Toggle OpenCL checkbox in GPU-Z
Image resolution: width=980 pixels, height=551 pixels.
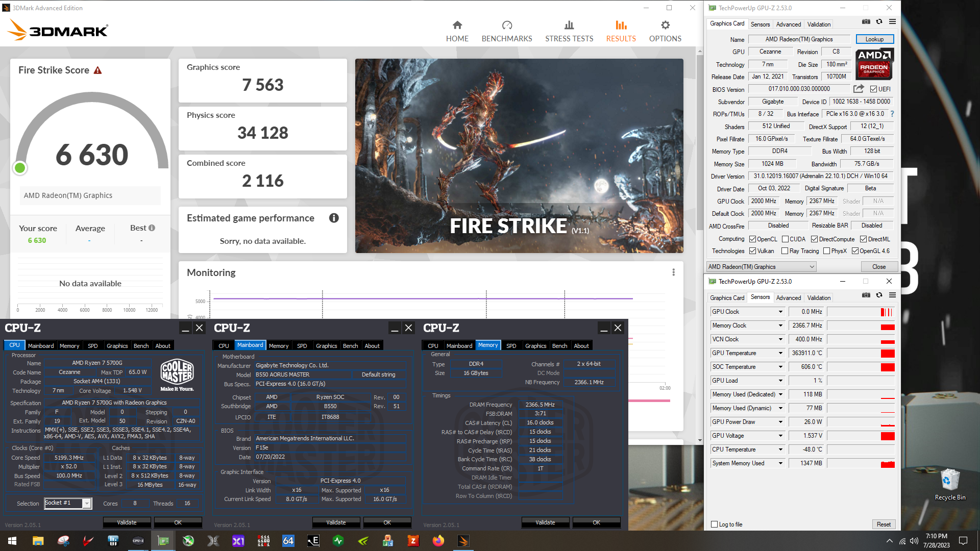click(x=752, y=239)
